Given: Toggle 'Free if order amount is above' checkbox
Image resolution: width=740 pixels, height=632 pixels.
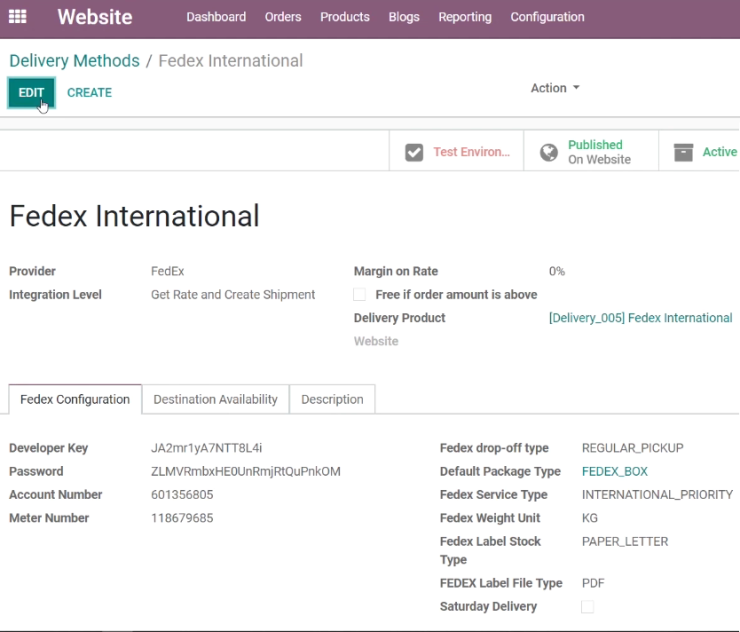Looking at the screenshot, I should 360,295.
